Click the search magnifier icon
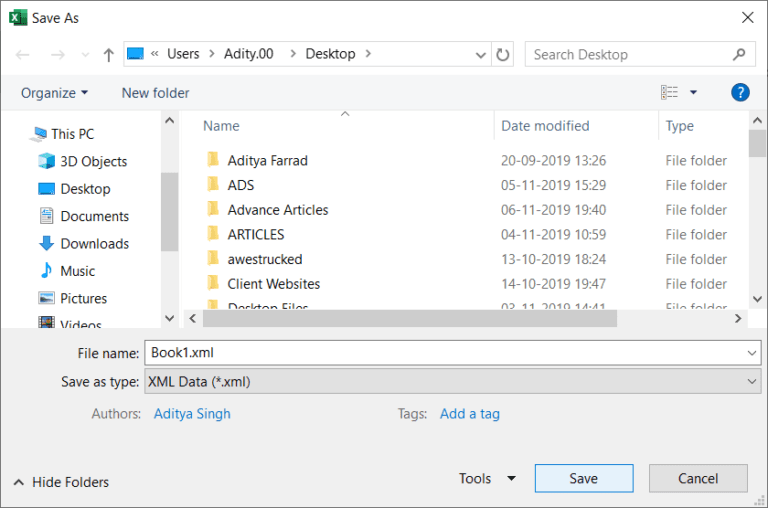This screenshot has height=508, width=768. [x=740, y=54]
